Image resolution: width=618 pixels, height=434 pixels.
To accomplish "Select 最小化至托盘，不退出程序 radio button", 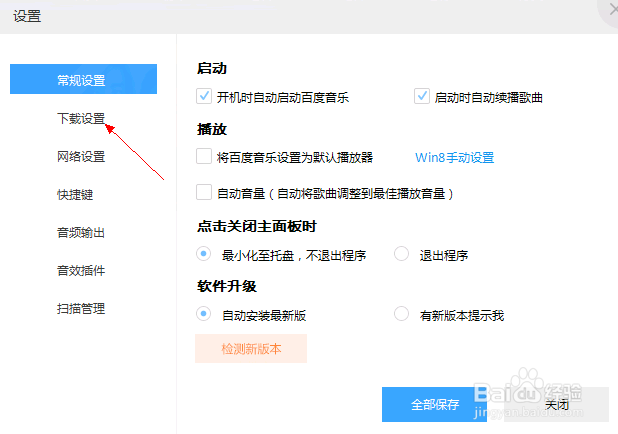I will 203,254.
